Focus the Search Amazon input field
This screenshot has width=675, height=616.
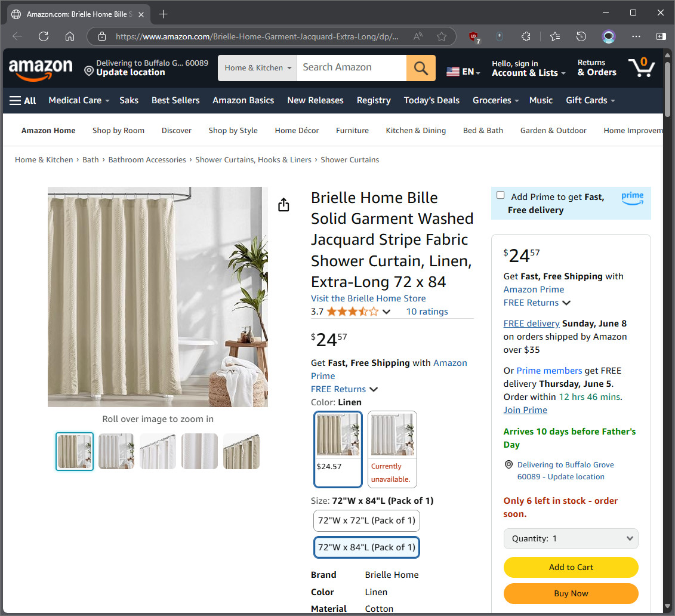pyautogui.click(x=352, y=68)
